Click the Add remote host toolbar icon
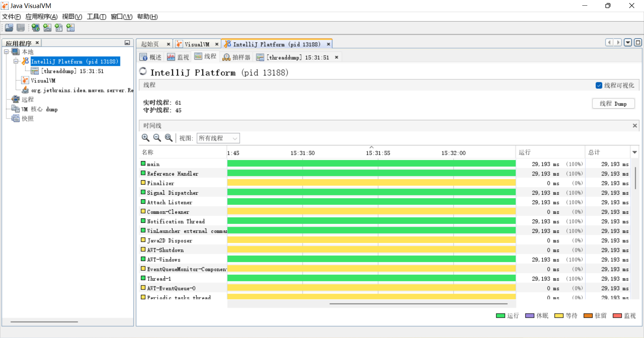644x338 pixels. [x=36, y=28]
